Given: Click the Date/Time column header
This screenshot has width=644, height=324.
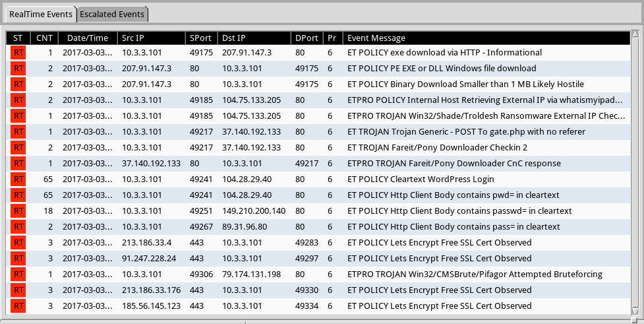Looking at the screenshot, I should pos(87,38).
